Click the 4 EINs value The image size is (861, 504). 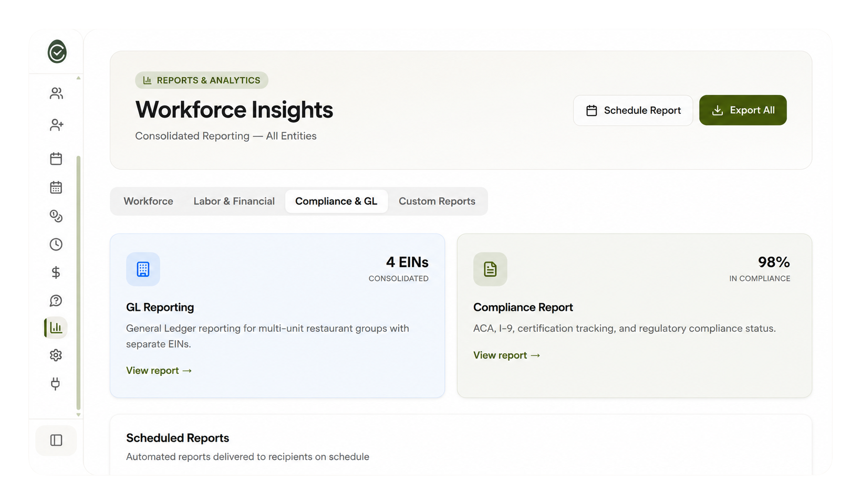point(407,262)
